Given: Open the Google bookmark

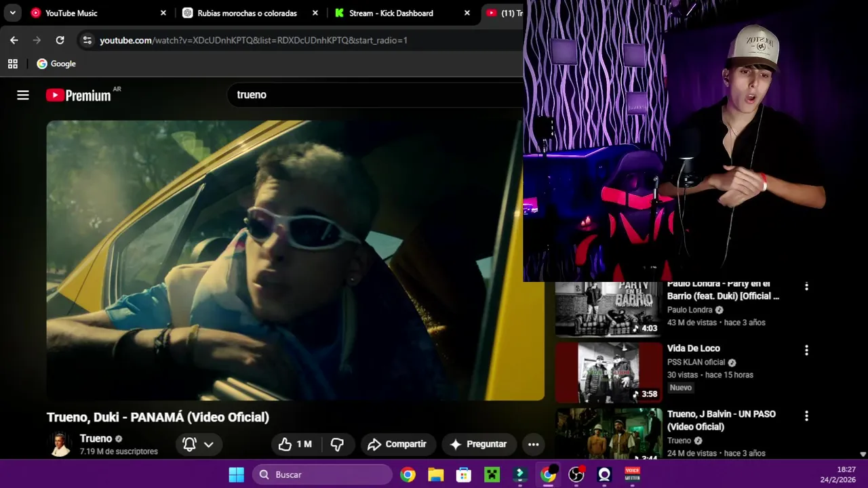Looking at the screenshot, I should coord(56,64).
